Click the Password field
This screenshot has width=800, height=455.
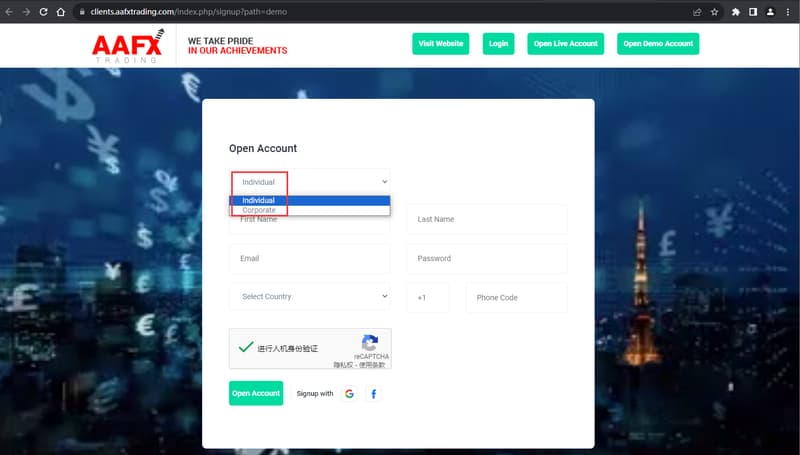487,259
